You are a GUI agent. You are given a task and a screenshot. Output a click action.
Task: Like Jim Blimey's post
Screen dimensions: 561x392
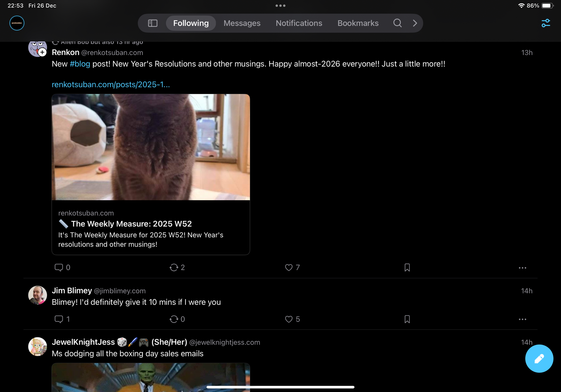pos(289,319)
